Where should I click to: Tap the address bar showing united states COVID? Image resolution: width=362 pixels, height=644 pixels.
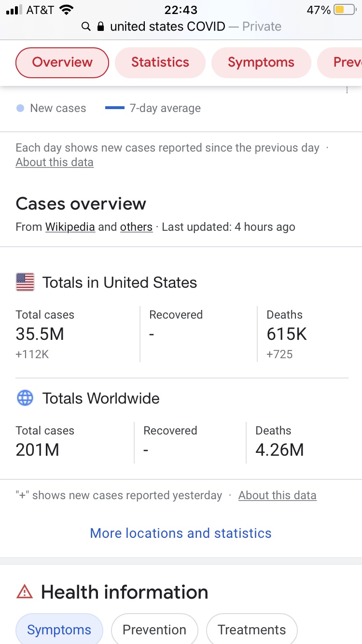click(181, 27)
